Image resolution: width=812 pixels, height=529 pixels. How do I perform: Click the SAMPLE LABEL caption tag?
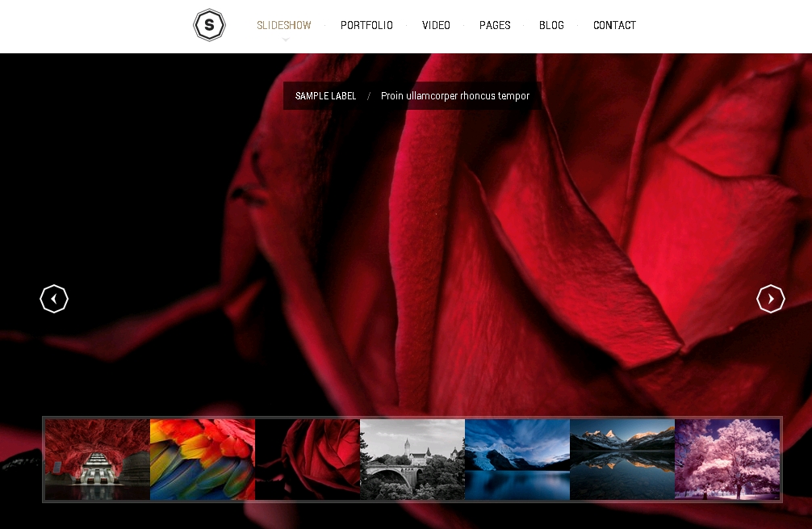click(x=325, y=96)
